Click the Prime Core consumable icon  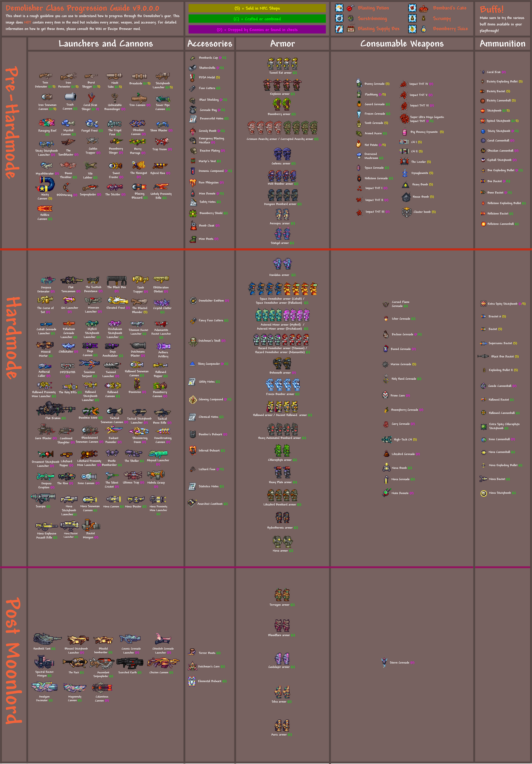[x=385, y=395]
